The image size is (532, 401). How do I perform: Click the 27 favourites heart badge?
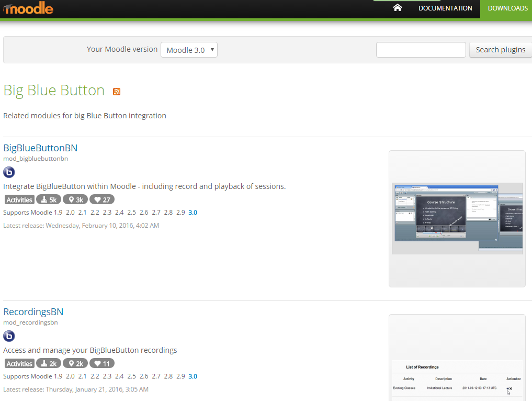pos(102,199)
